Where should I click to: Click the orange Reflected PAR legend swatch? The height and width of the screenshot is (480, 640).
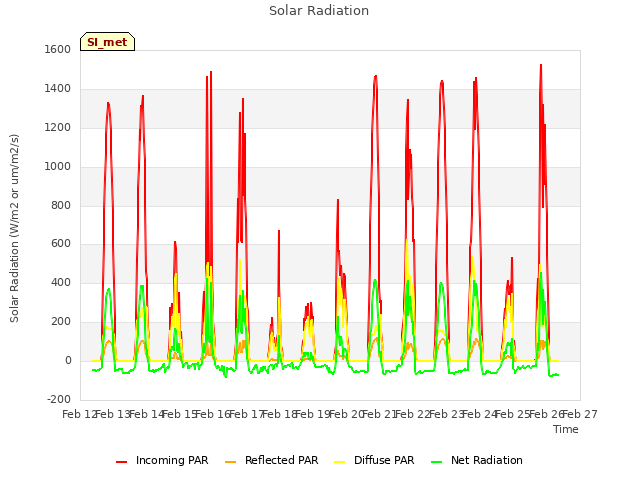[x=231, y=461]
